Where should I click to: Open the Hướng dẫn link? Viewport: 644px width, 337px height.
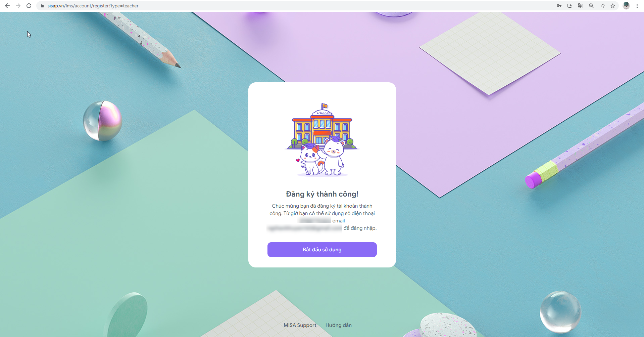point(339,325)
